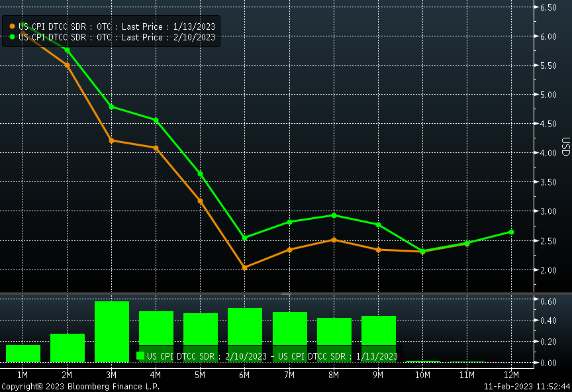572x392 pixels.
Task: Click the USD label on the y-axis
Action: (565, 147)
